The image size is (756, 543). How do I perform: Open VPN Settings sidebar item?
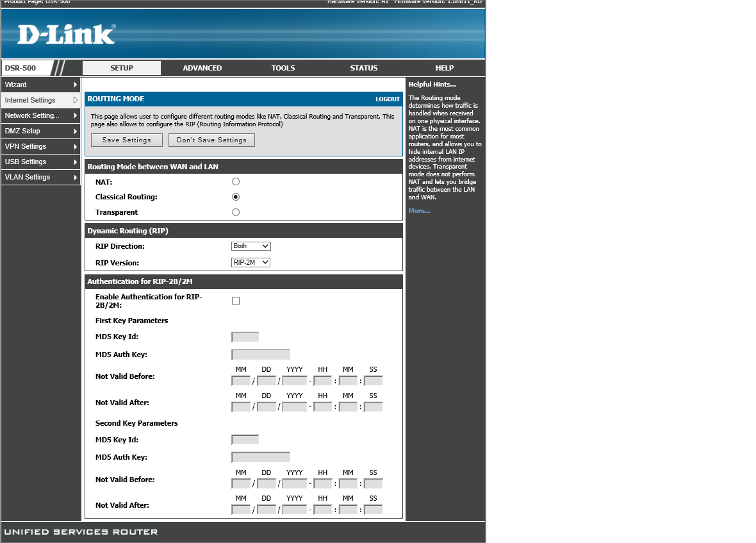(26, 146)
